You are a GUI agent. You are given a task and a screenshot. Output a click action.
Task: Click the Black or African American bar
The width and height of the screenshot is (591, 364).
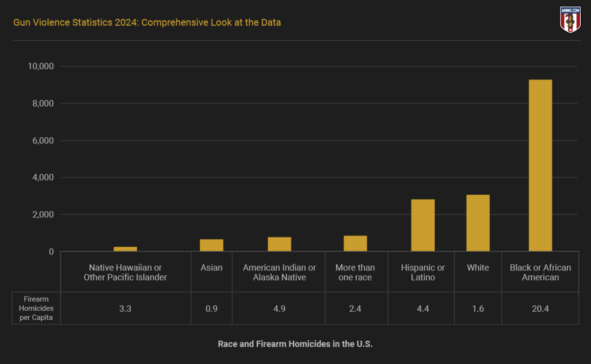(x=540, y=165)
